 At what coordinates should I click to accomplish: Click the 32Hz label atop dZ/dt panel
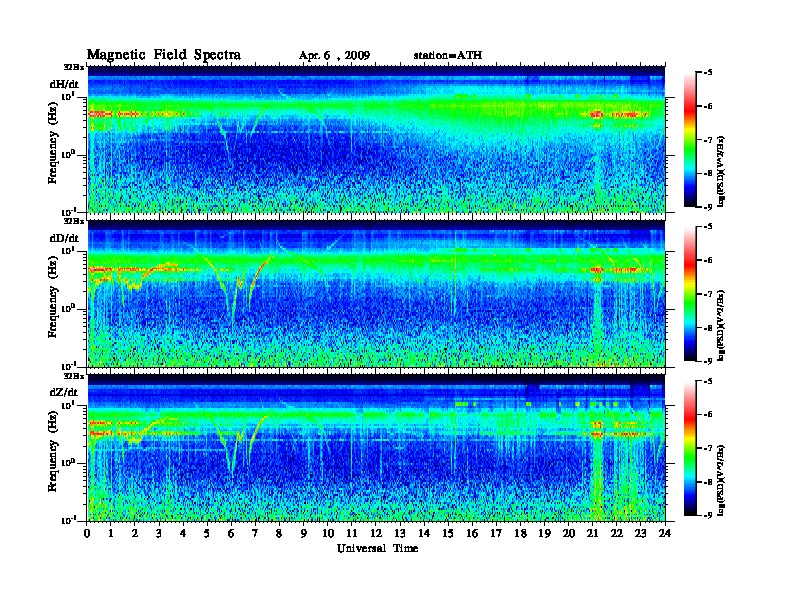[x=73, y=376]
